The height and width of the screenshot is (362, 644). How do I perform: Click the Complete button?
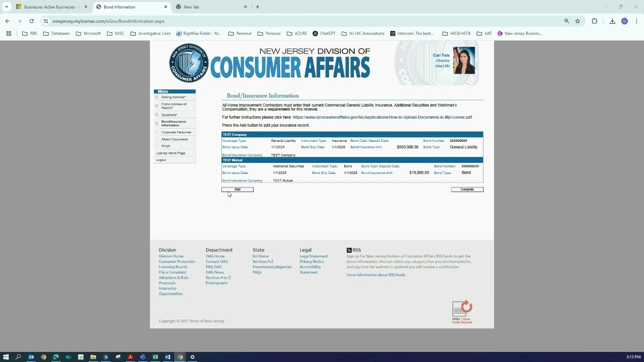coord(467,190)
